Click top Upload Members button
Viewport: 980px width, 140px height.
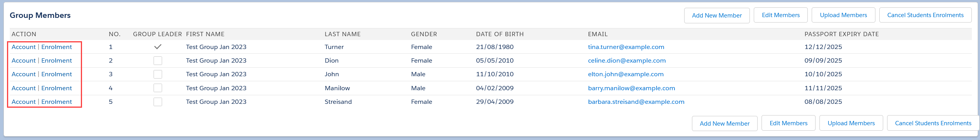point(844,15)
